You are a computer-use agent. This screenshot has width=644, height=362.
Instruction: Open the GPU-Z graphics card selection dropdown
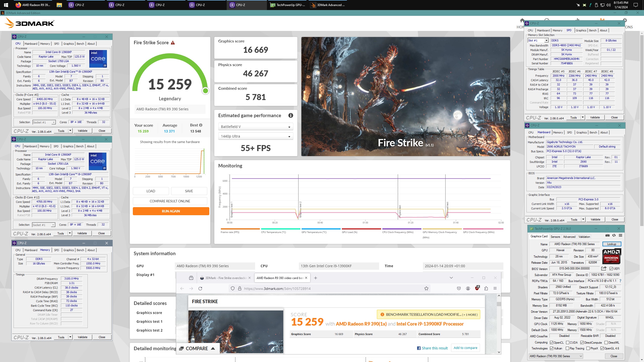pyautogui.click(x=555, y=356)
